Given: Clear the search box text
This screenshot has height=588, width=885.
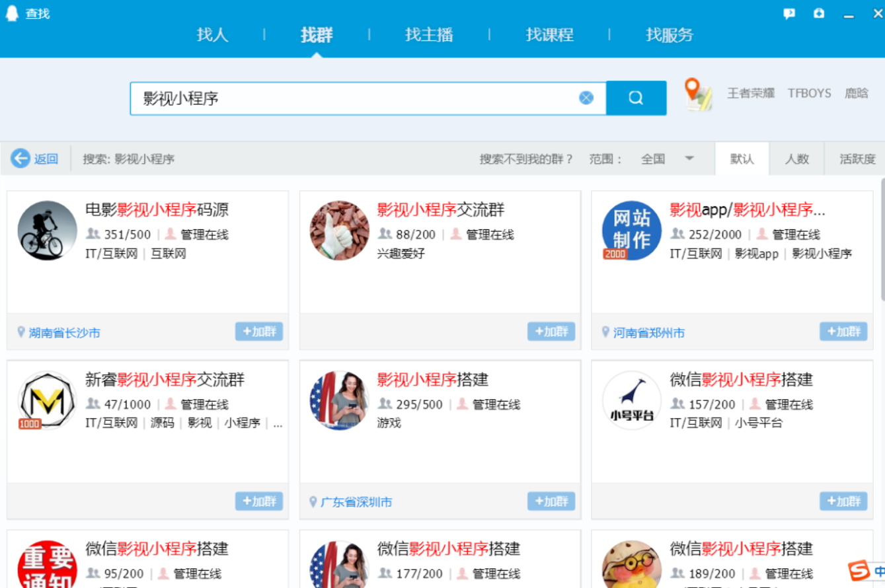Looking at the screenshot, I should click(586, 98).
